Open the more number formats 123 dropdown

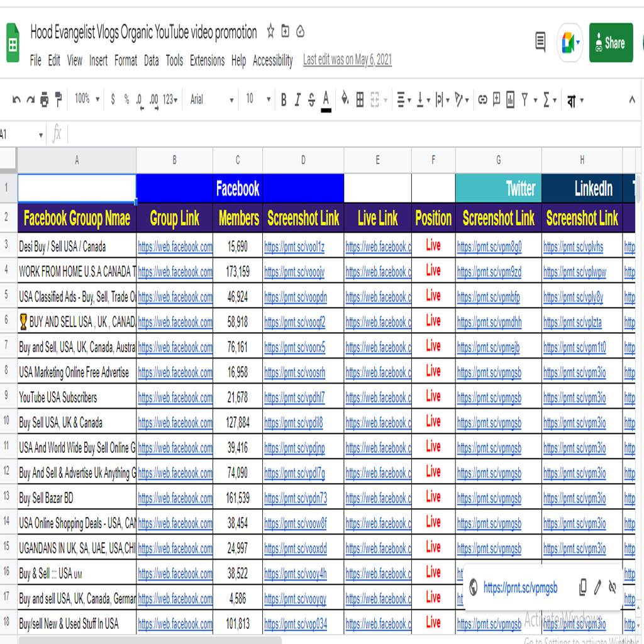[170, 99]
